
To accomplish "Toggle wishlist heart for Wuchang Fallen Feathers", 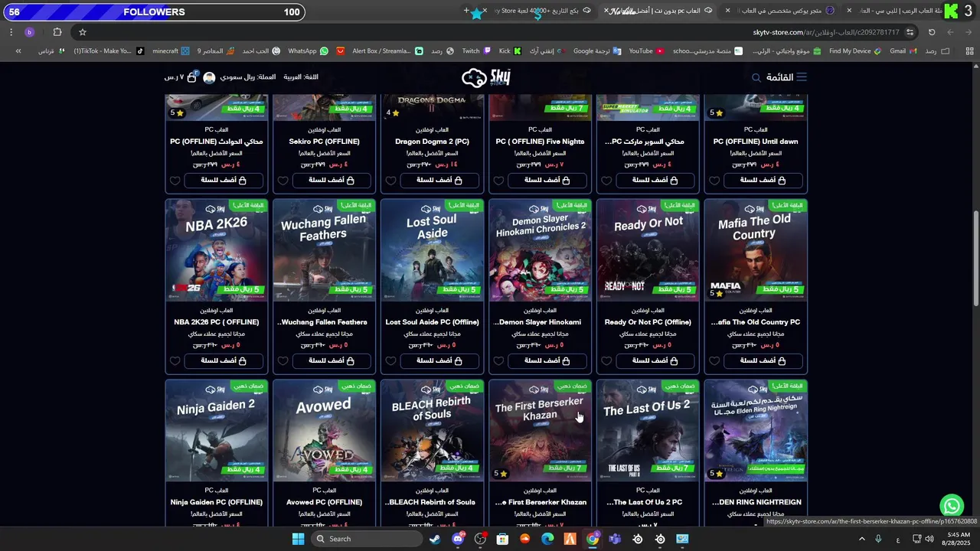I will coord(283,361).
